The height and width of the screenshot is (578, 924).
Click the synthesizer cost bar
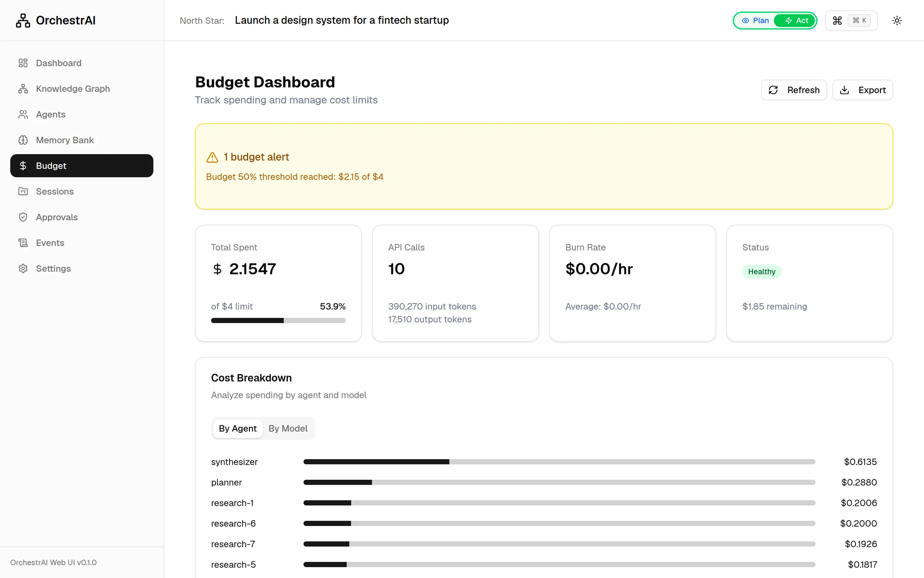tap(559, 462)
